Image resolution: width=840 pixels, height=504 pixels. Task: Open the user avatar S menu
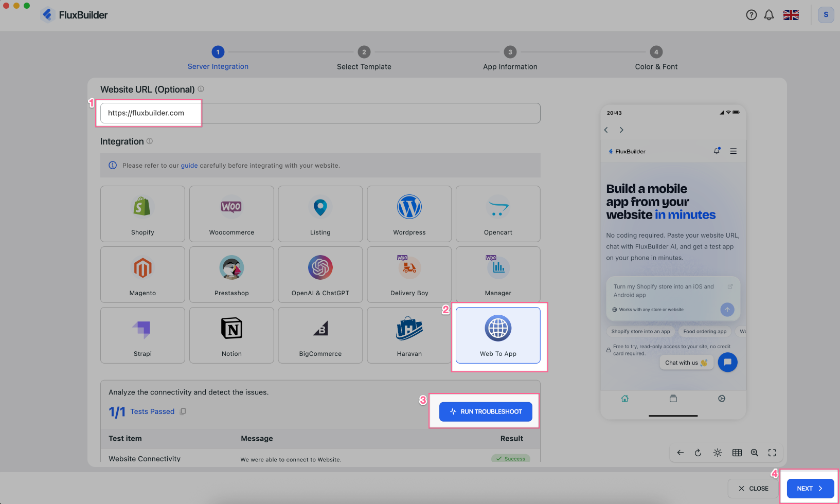826,15
